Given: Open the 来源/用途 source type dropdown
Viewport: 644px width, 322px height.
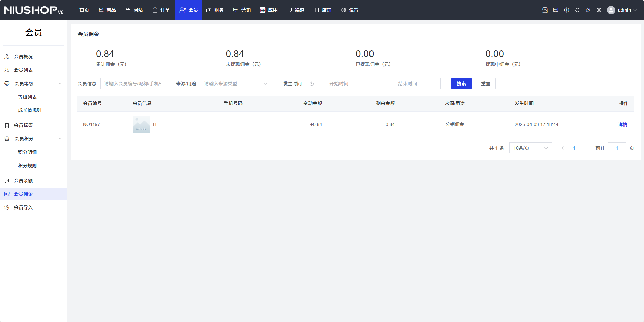Looking at the screenshot, I should click(236, 84).
